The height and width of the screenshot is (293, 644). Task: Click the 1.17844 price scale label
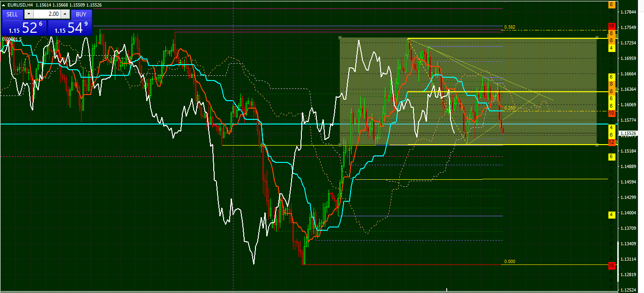click(628, 12)
